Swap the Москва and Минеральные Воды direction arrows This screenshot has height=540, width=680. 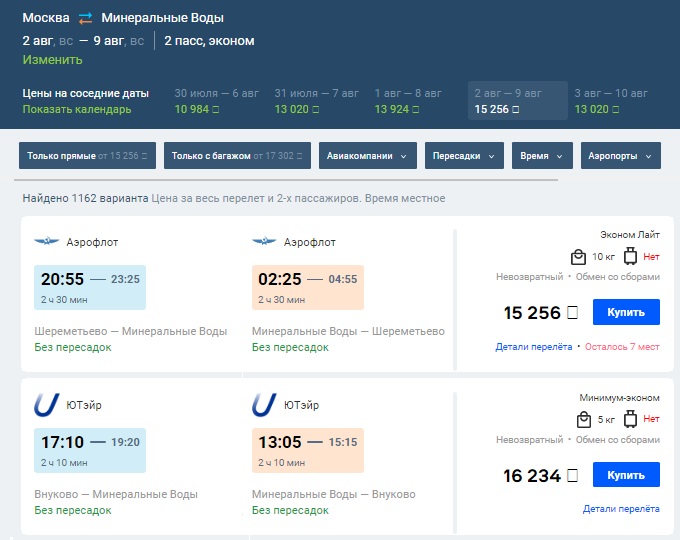pos(85,18)
